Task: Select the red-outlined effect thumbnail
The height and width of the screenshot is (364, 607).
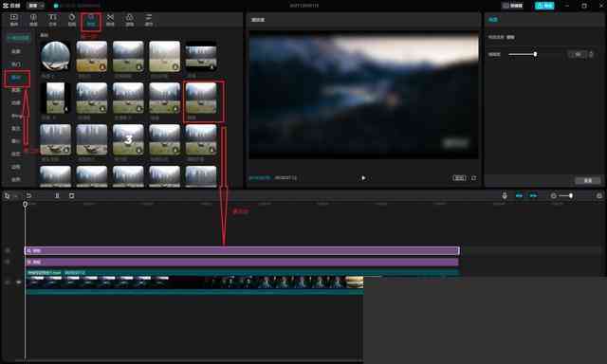Action: tap(204, 101)
